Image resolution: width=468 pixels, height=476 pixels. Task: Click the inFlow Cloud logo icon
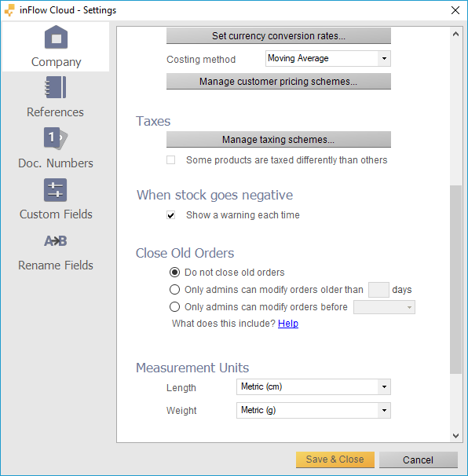[x=9, y=10]
